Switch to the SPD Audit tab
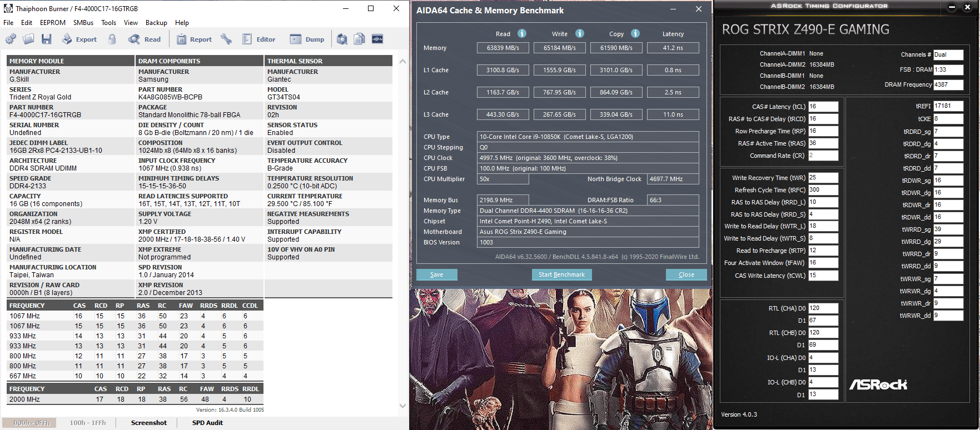This screenshot has width=980, height=430. tap(207, 423)
